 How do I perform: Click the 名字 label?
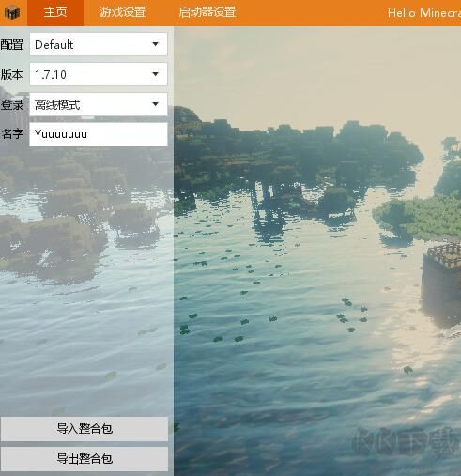click(x=12, y=134)
